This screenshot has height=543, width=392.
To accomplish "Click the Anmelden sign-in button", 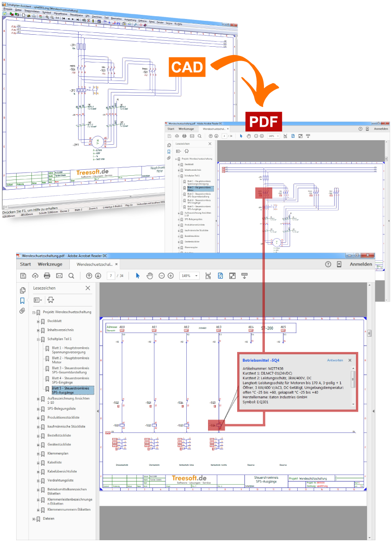I will [361, 264].
